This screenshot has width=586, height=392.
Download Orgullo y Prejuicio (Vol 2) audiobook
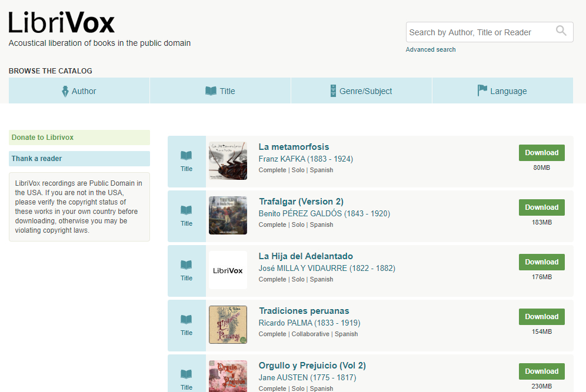(x=541, y=371)
